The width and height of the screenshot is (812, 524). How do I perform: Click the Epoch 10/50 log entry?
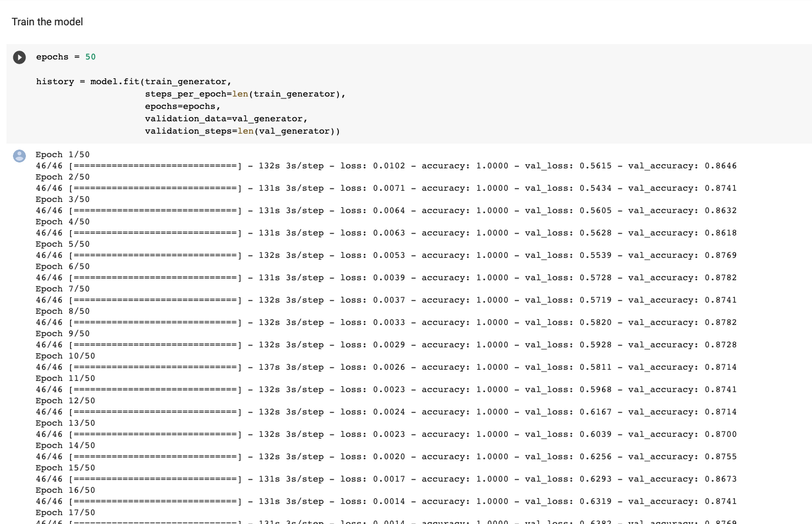pyautogui.click(x=65, y=356)
